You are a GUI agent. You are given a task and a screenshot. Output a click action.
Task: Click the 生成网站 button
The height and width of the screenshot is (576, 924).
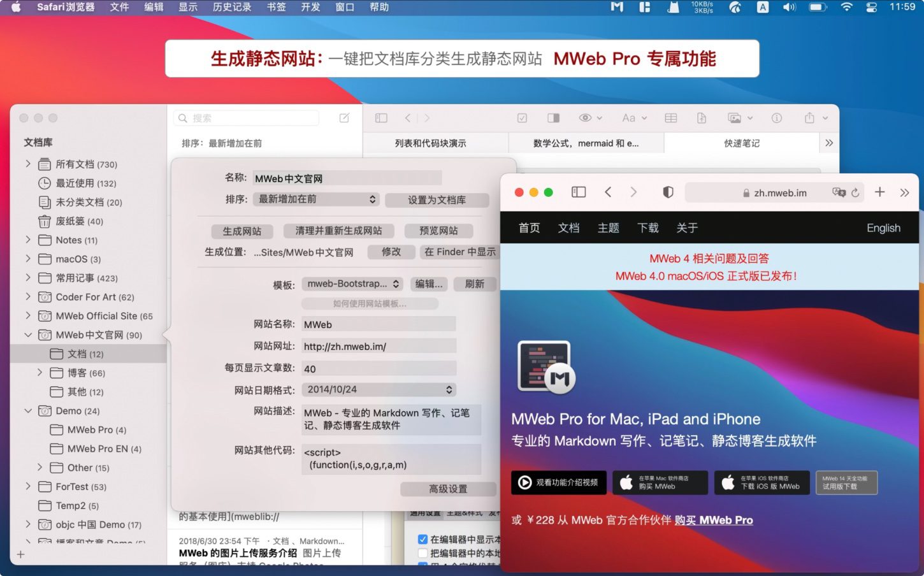click(242, 231)
